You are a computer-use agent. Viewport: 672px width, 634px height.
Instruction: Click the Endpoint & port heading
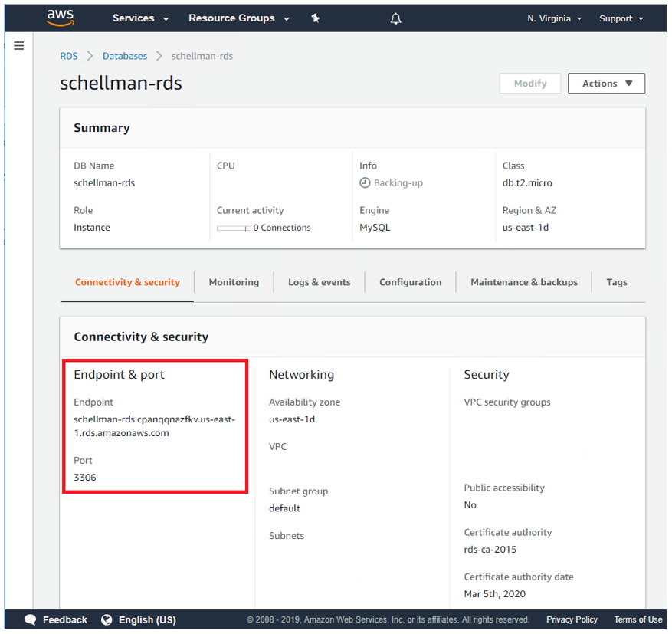click(119, 375)
